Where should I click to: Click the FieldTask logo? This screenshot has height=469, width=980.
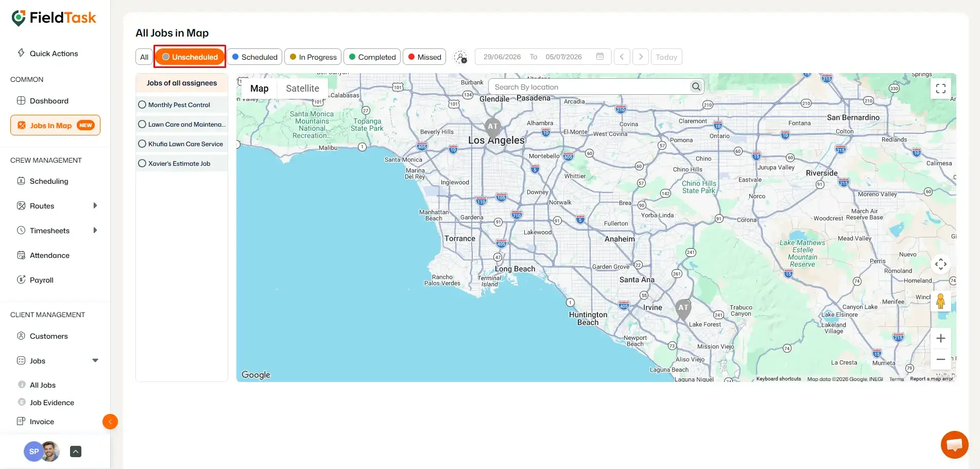(54, 18)
